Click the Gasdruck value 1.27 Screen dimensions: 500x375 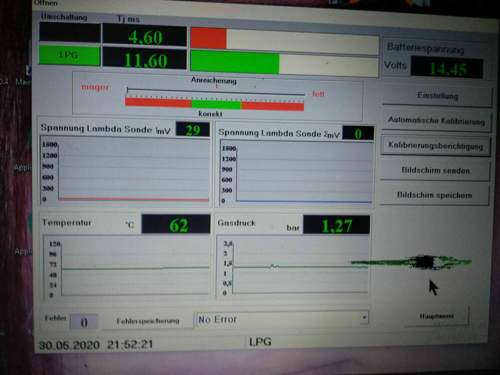(336, 225)
